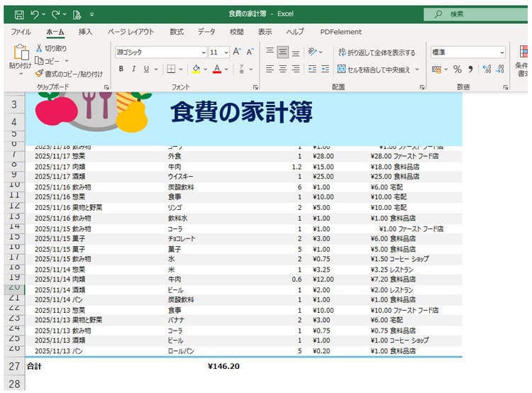Select bottom align icon
Image resolution: width=532 pixels, height=393 pixels.
(296, 52)
